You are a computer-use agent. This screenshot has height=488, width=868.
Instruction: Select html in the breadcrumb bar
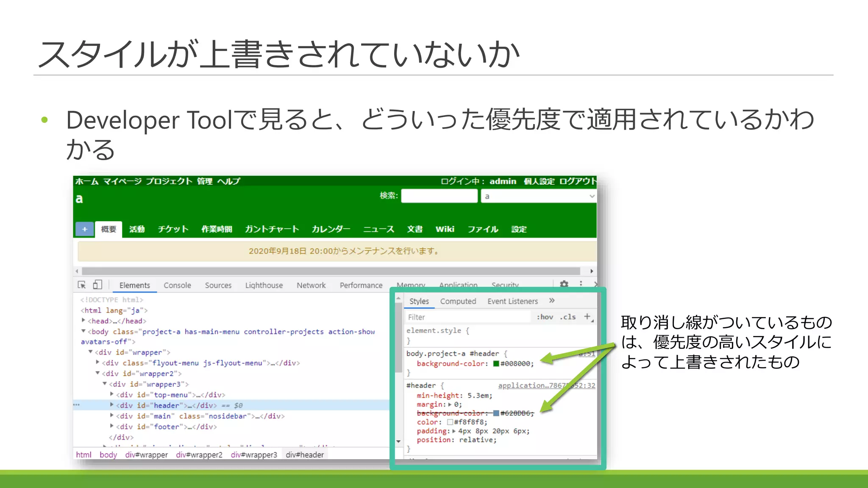[83, 455]
